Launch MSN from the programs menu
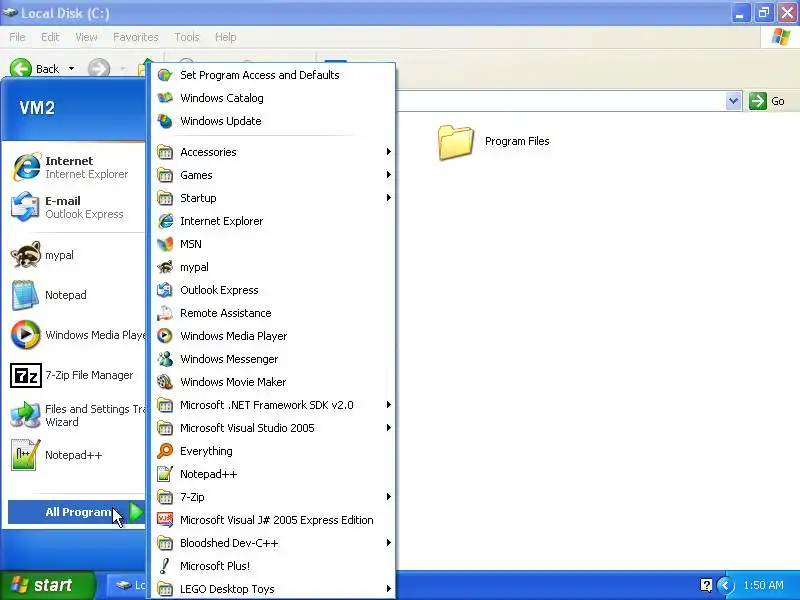800x600 pixels. (271, 244)
